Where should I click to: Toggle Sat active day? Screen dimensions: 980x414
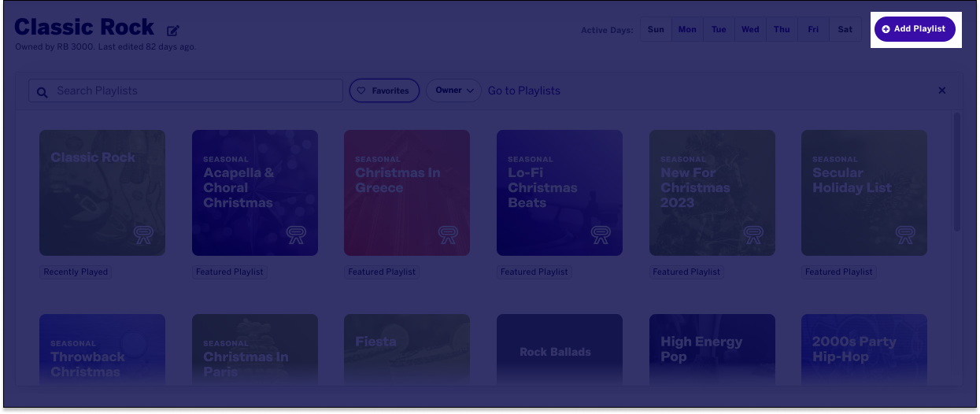click(845, 30)
